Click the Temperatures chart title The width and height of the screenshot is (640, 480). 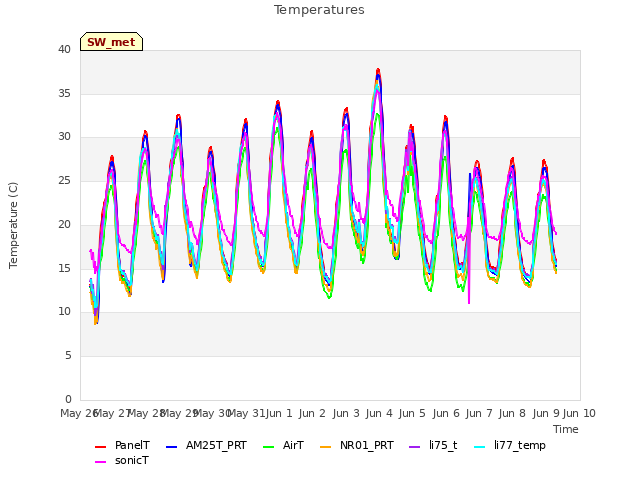point(319,10)
